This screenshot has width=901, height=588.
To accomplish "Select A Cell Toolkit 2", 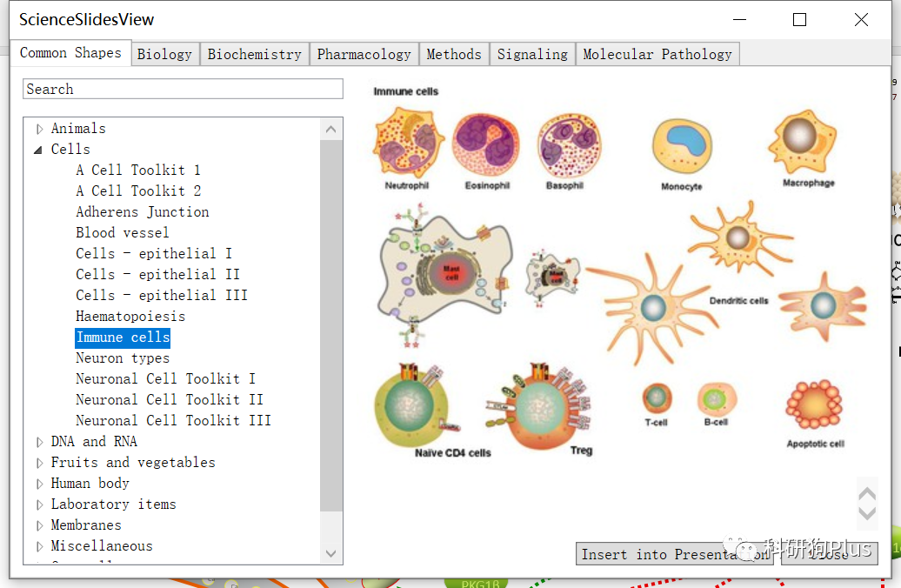I will click(x=138, y=190).
